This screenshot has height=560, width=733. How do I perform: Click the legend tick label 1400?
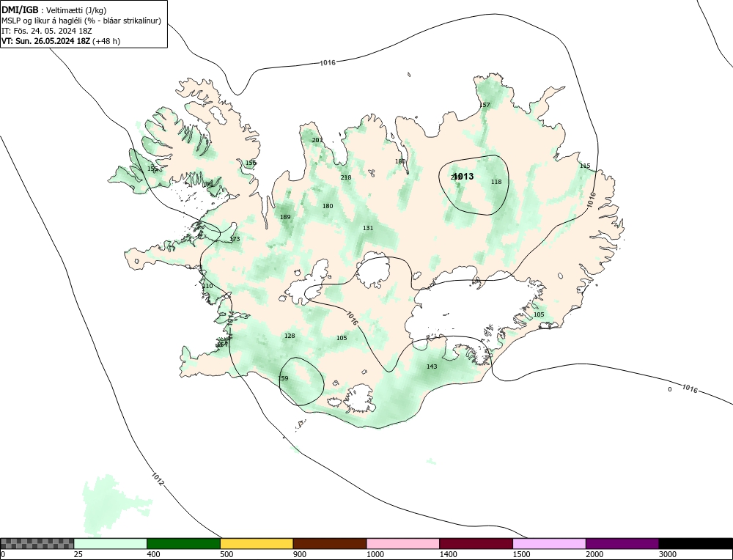tap(449, 554)
